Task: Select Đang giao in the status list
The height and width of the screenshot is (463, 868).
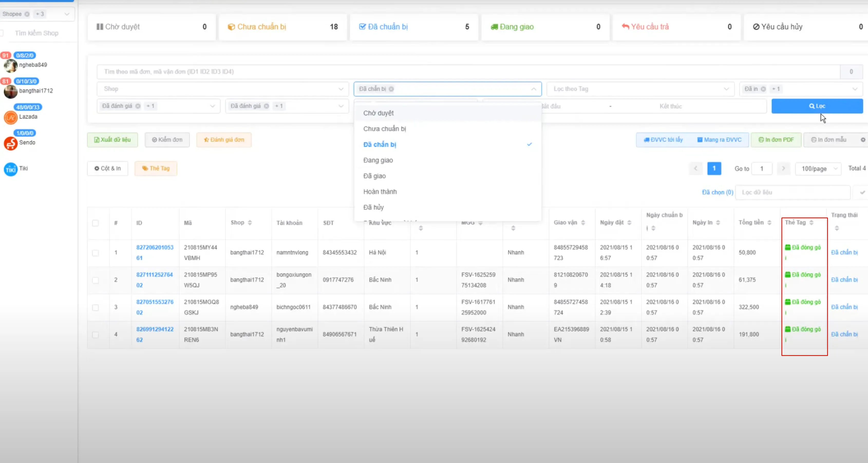Action: tap(448, 160)
